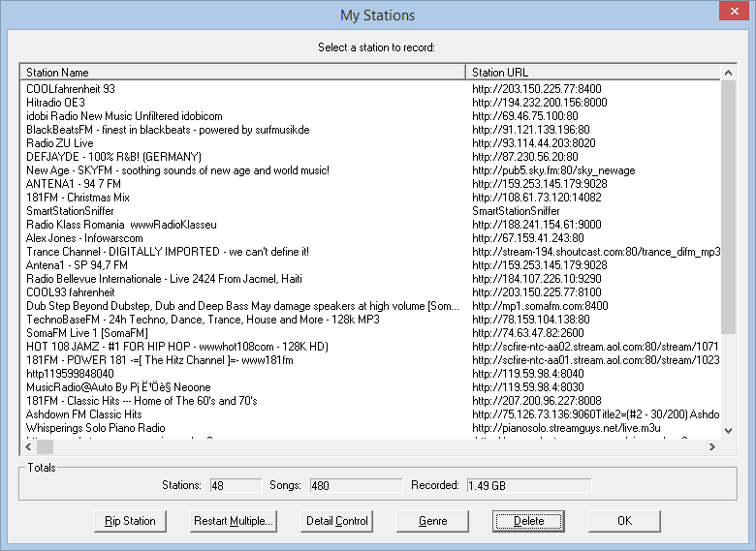The width and height of the screenshot is (756, 551).
Task: Select New Age - SKYFM station row
Action: (x=178, y=170)
